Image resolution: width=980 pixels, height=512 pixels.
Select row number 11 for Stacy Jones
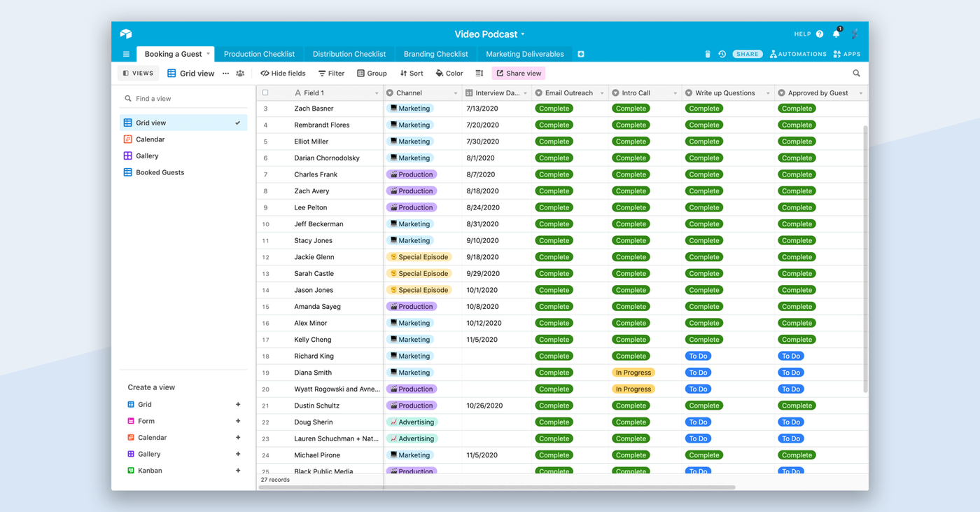pos(265,240)
